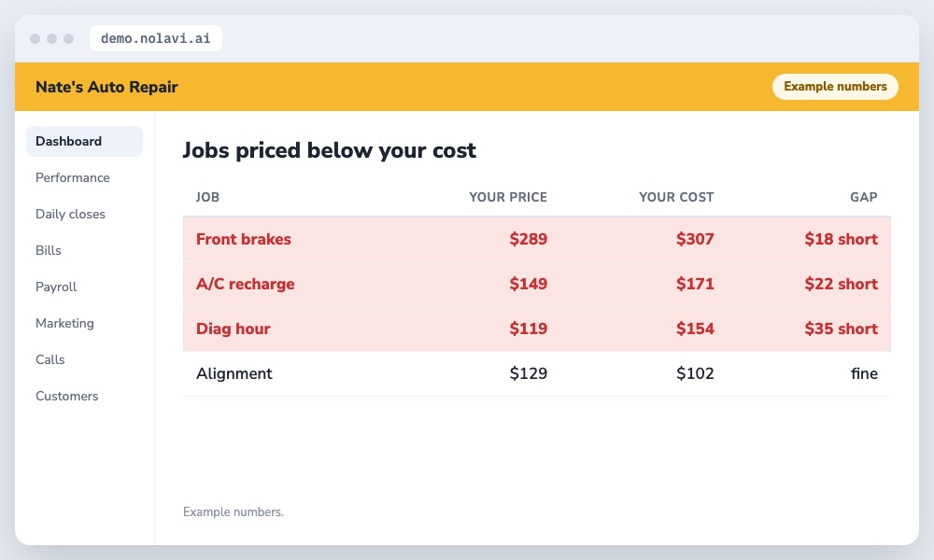This screenshot has width=934, height=560.
Task: Click the Nate's Auto Repair title
Action: [x=106, y=87]
